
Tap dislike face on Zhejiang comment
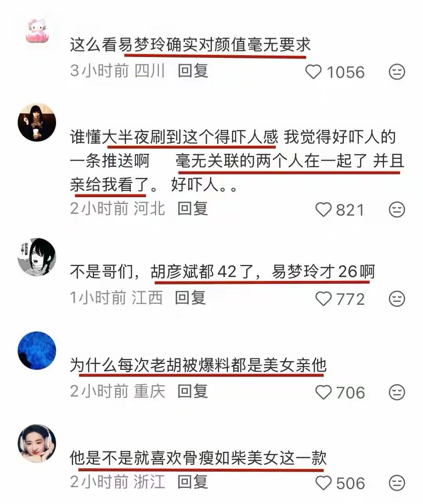(397, 483)
